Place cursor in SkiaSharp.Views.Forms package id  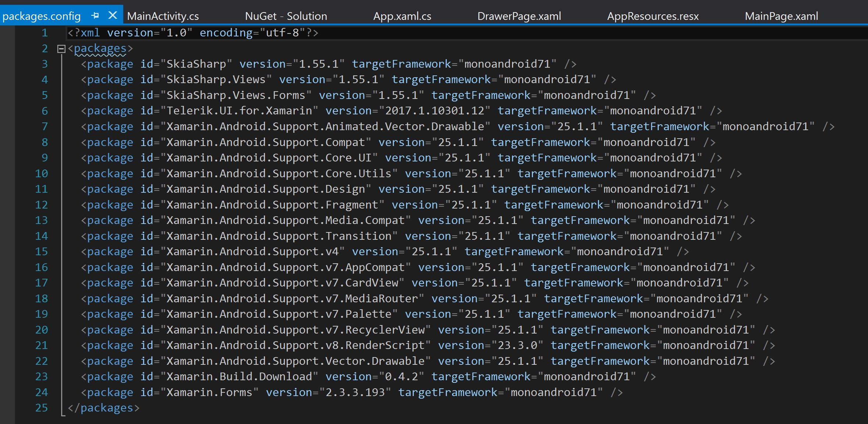235,95
